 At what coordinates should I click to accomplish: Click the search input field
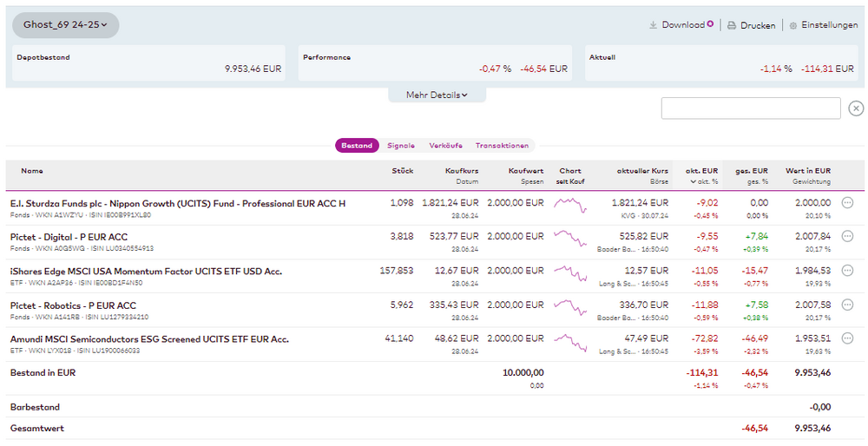coord(751,108)
